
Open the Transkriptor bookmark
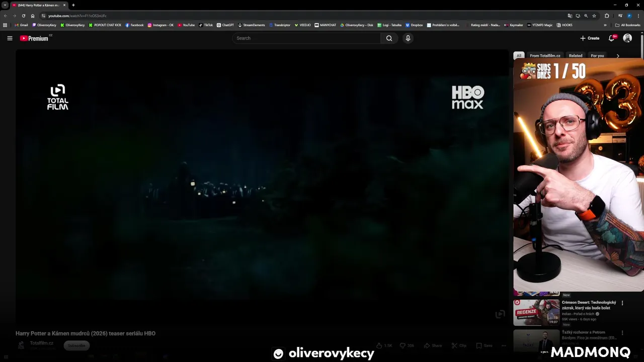click(280, 25)
